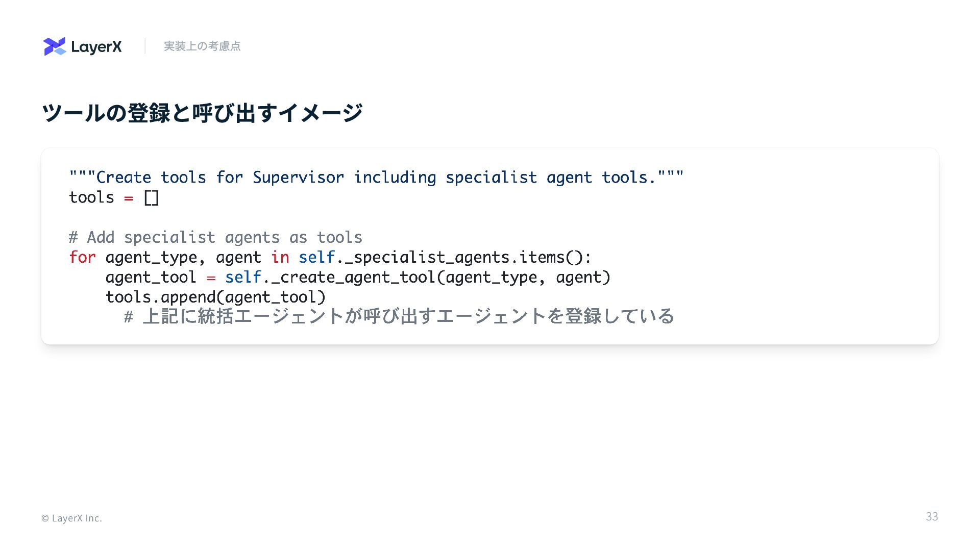The height and width of the screenshot is (551, 980).
Task: Select the comment Add specialist agents as tools
Action: (215, 237)
